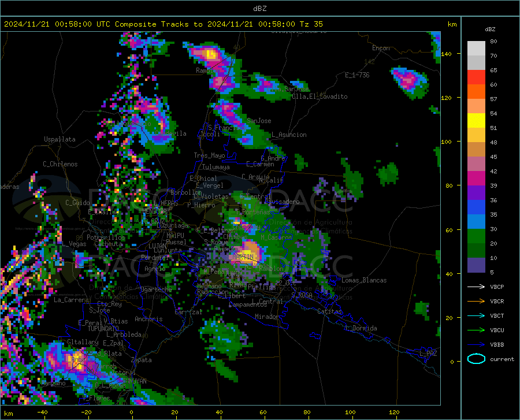Click the 'Divisadero' place label
The height and width of the screenshot is (420, 520).
click(282, 202)
